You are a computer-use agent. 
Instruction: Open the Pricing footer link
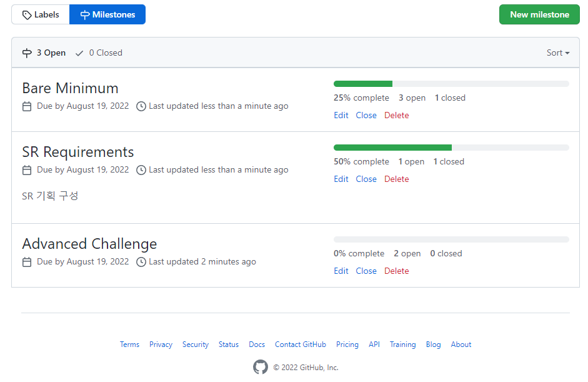[347, 344]
